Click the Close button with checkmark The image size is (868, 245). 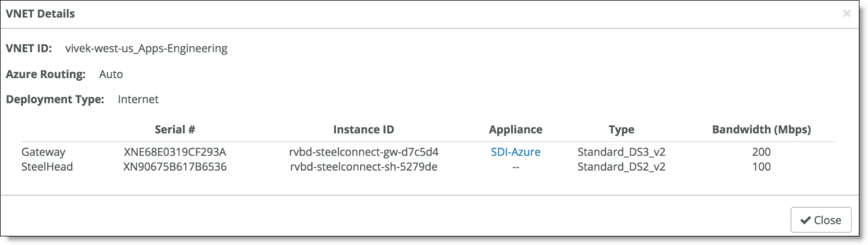tap(821, 220)
